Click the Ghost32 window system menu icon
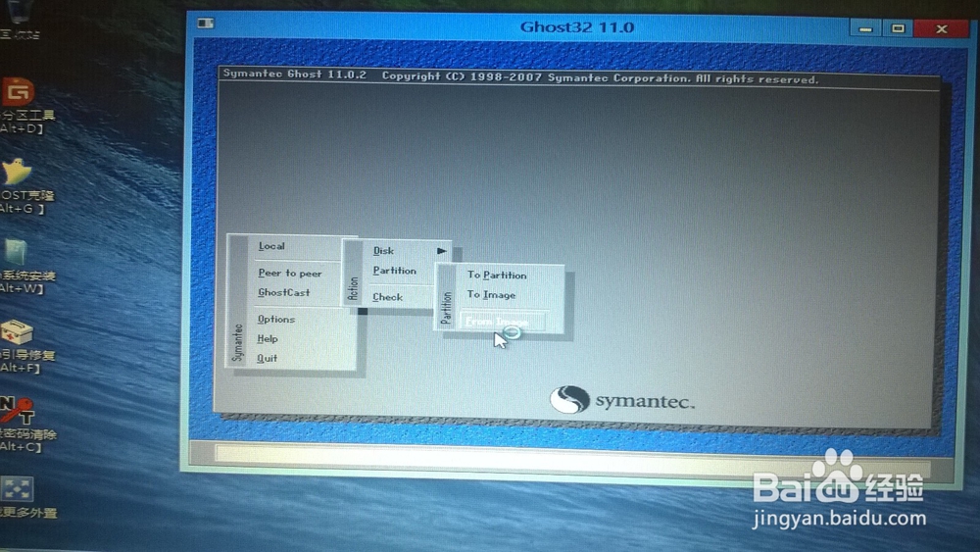 pyautogui.click(x=206, y=24)
